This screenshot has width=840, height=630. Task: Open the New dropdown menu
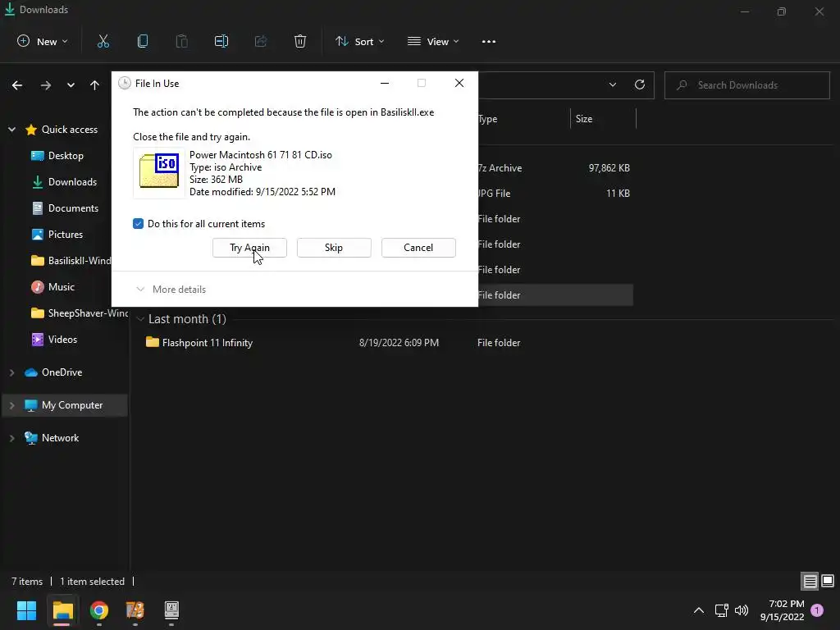click(x=43, y=41)
